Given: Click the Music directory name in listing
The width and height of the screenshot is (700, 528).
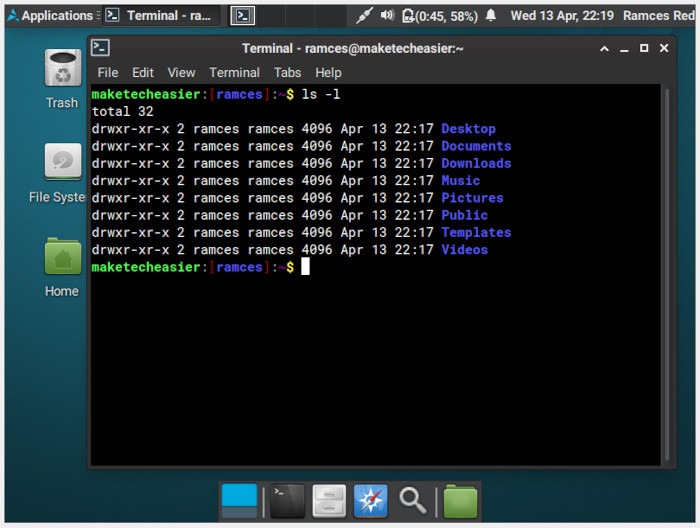Looking at the screenshot, I should tap(461, 181).
